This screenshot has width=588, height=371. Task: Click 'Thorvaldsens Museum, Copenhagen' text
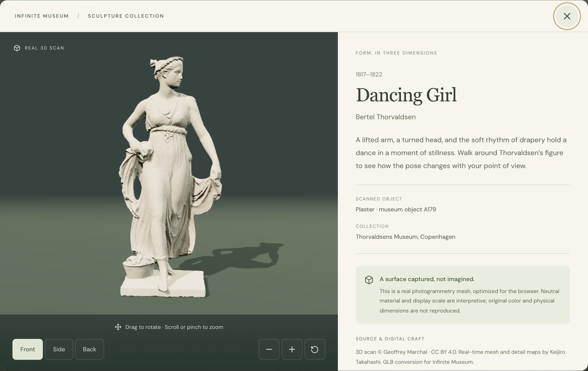tap(405, 237)
